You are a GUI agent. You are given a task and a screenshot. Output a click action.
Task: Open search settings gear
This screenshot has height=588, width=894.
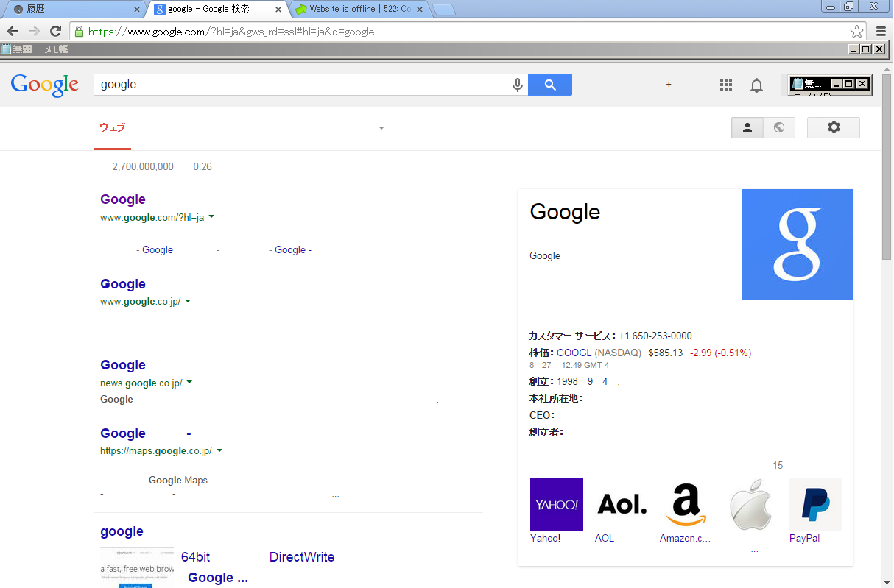pos(834,127)
